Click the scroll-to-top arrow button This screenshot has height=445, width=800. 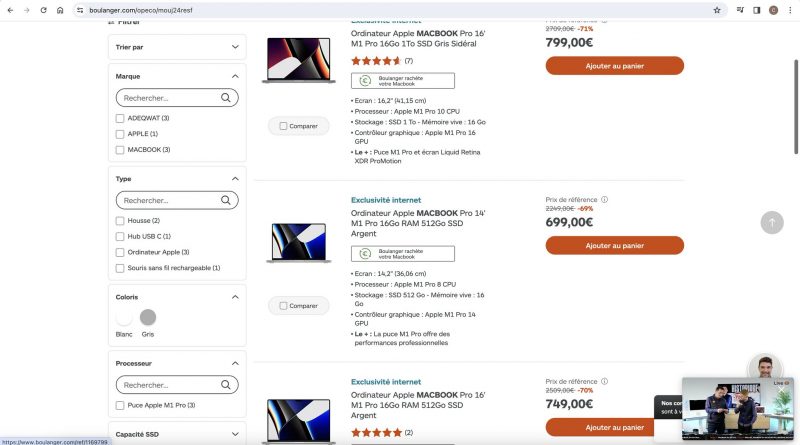point(772,222)
